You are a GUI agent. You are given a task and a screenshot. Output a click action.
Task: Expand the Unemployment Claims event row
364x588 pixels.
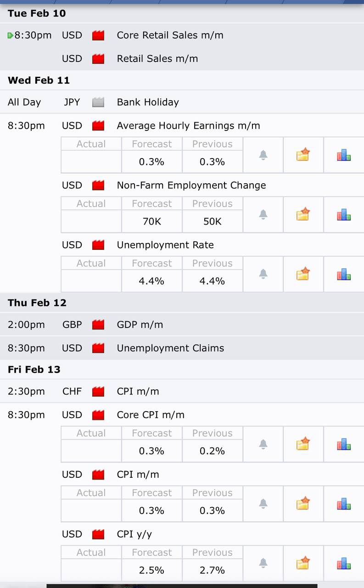(170, 348)
